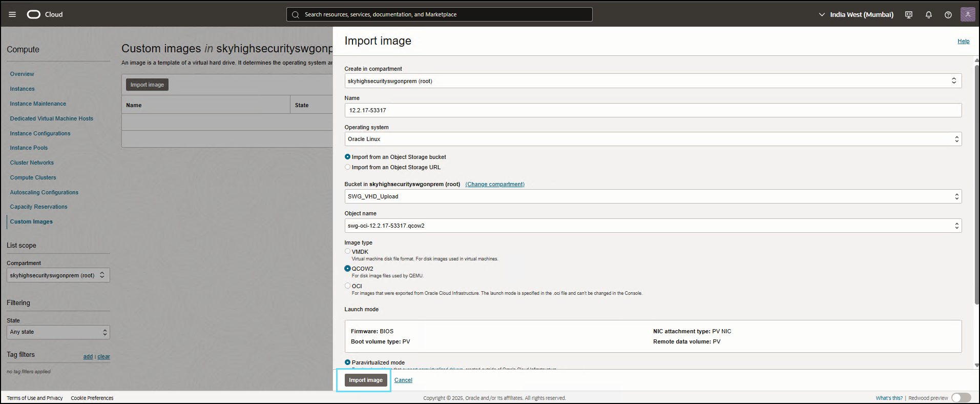
Task: Open the hamburger navigation menu
Action: pyautogui.click(x=12, y=14)
